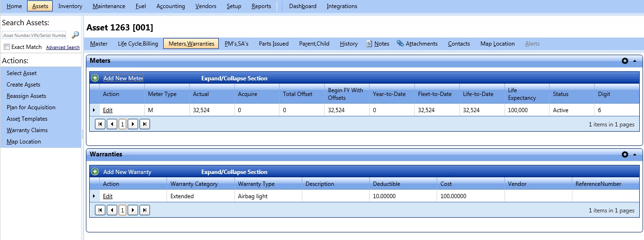Switch to the Parent,Child tab
Image resolution: width=644 pixels, height=240 pixels.
coord(314,44)
